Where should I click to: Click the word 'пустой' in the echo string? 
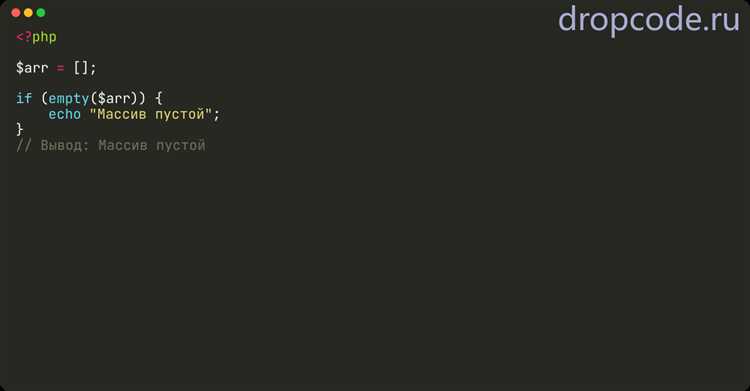(180, 114)
